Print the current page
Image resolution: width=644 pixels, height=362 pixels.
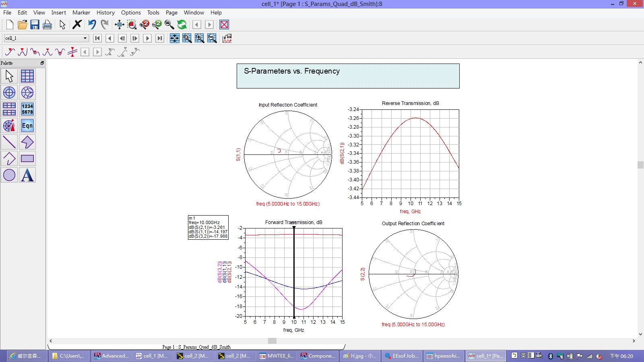[x=47, y=25]
